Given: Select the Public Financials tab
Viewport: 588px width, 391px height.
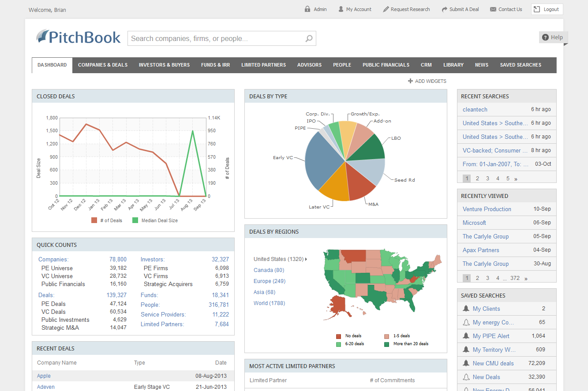Looking at the screenshot, I should pos(386,65).
